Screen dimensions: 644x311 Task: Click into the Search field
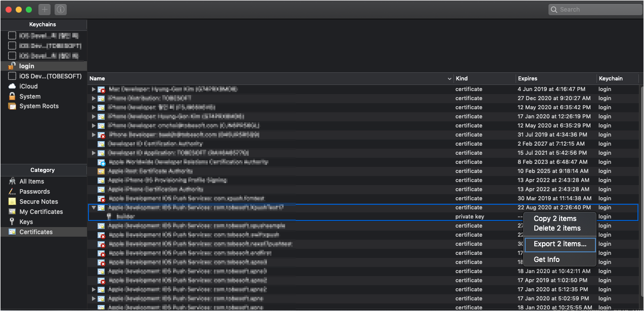pos(595,9)
